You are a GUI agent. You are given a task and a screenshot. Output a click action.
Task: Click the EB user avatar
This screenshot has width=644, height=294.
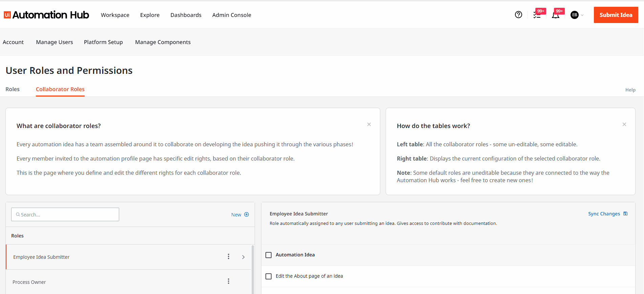(x=575, y=15)
